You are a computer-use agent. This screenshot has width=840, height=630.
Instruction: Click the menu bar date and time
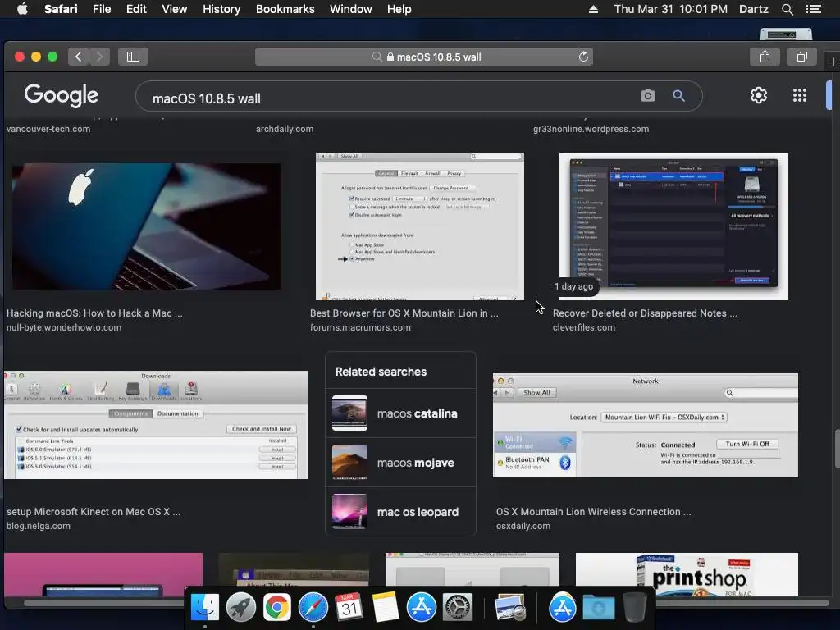point(670,9)
